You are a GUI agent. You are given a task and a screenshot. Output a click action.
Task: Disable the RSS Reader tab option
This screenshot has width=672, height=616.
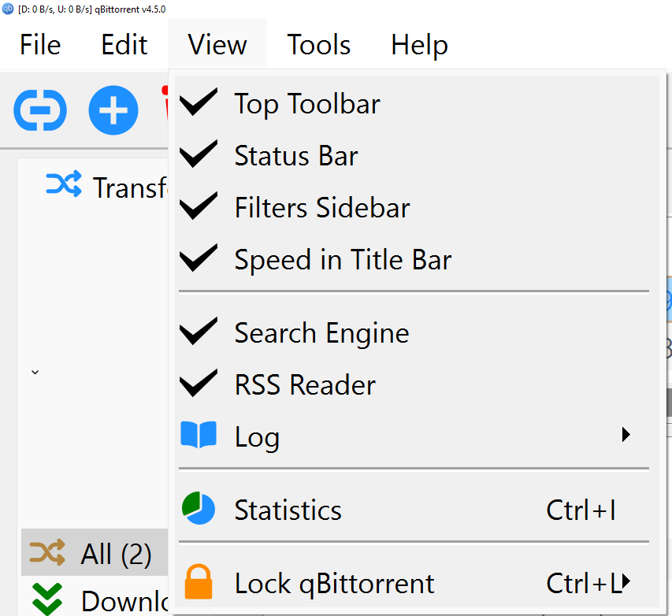414,384
